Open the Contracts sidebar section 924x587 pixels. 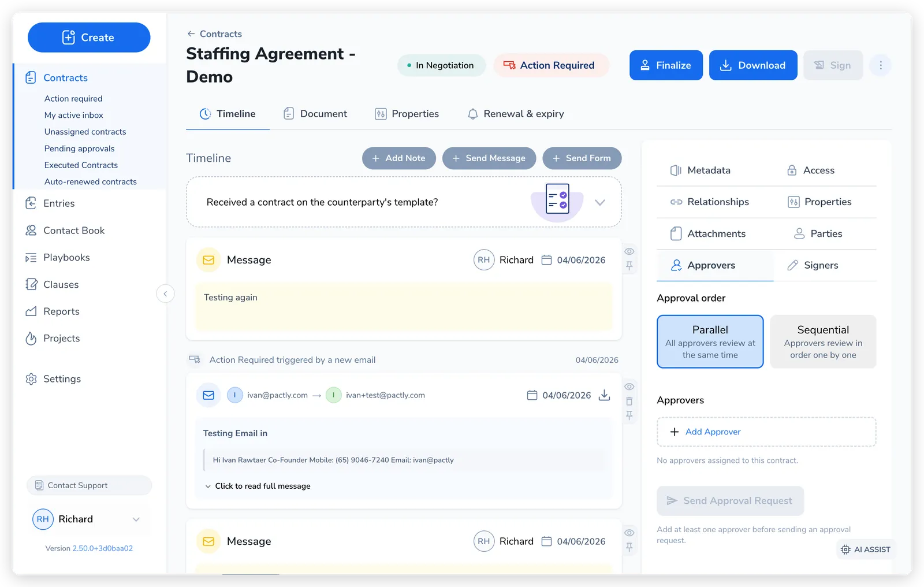[65, 78]
